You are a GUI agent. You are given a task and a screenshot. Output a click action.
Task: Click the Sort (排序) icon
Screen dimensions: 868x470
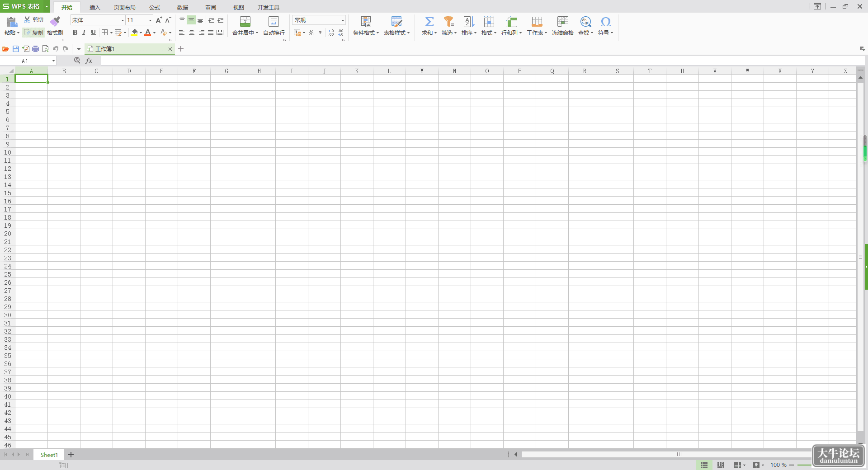(469, 22)
